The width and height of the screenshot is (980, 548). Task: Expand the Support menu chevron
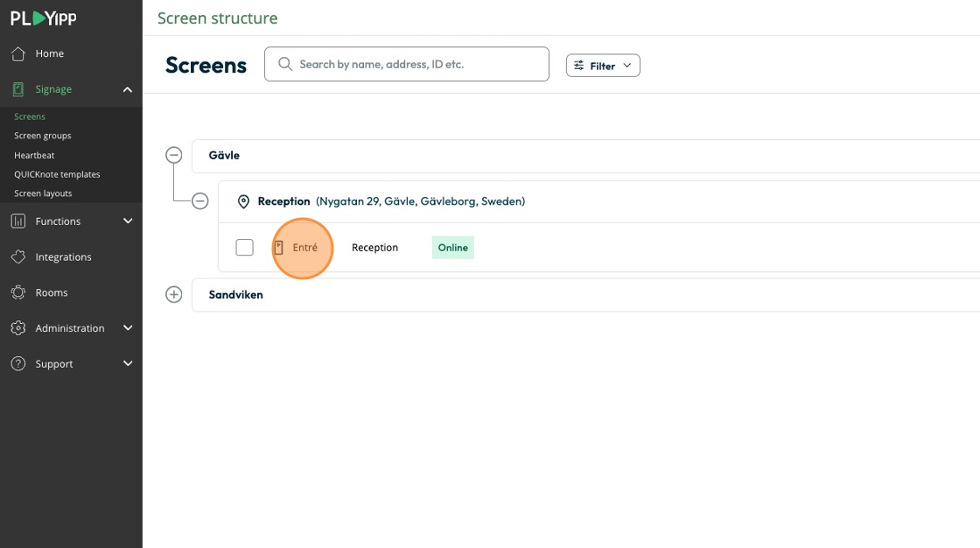(x=128, y=363)
